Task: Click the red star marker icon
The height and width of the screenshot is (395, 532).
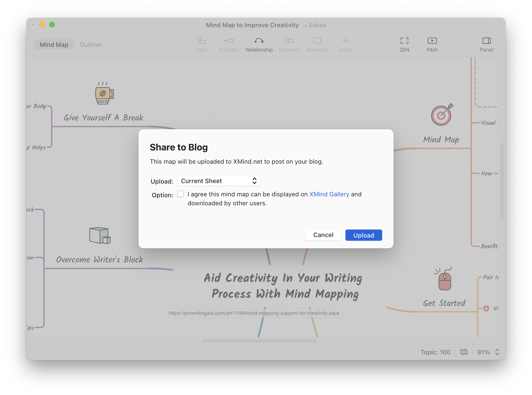Action: [486, 308]
